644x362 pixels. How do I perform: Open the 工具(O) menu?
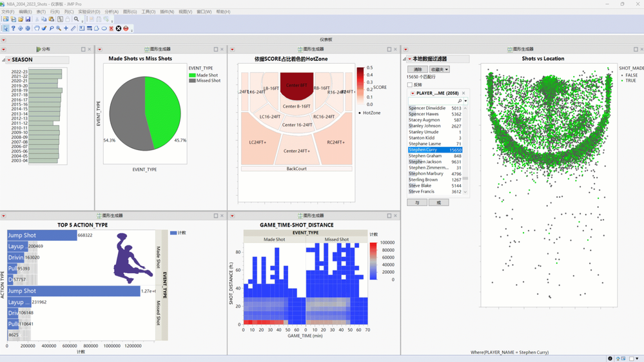click(148, 12)
